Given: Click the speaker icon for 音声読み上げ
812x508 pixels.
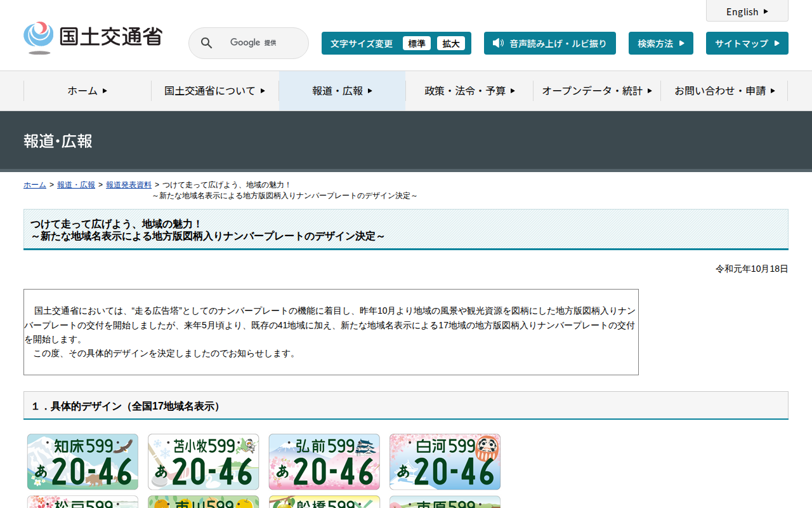Looking at the screenshot, I should tap(498, 43).
